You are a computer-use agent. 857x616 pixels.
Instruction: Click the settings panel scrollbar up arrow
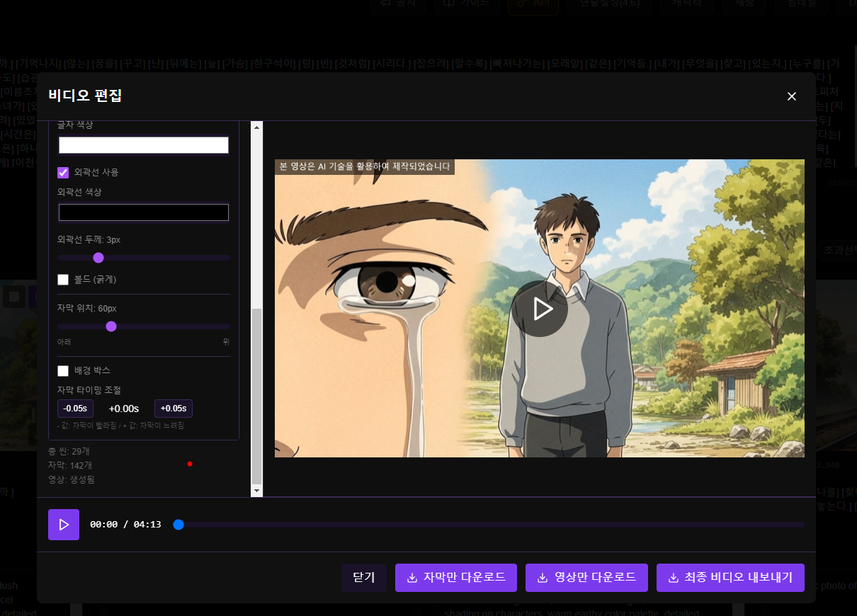point(257,127)
